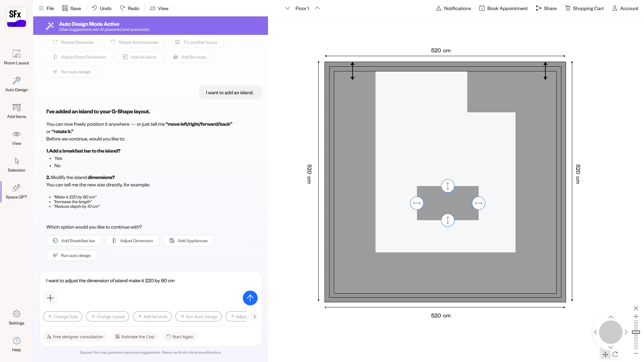The height and width of the screenshot is (362, 644).
Task: Open the Account menu
Action: tap(625, 8)
